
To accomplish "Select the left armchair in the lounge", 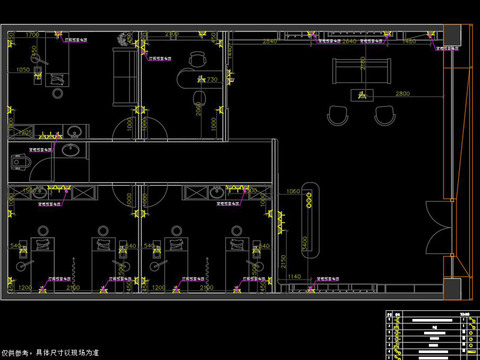I will click(338, 116).
